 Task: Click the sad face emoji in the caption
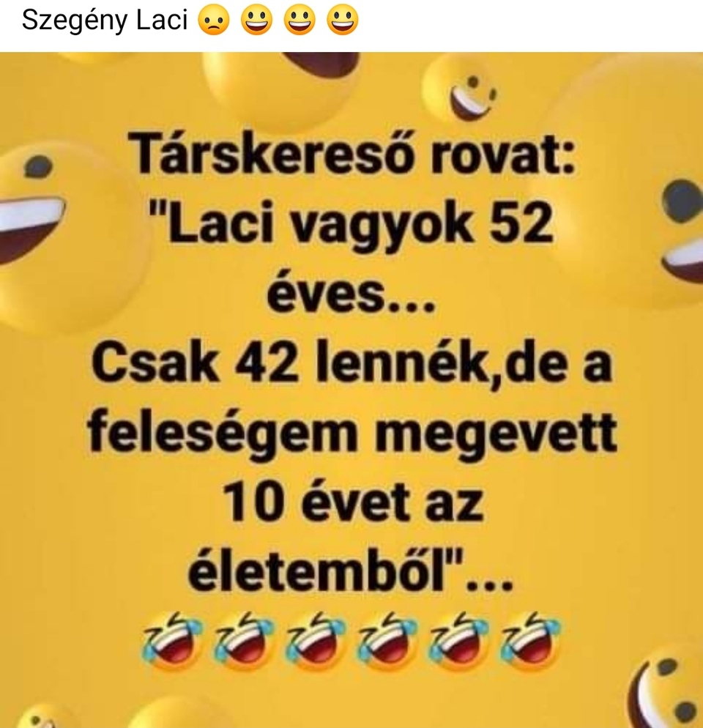click(x=214, y=21)
